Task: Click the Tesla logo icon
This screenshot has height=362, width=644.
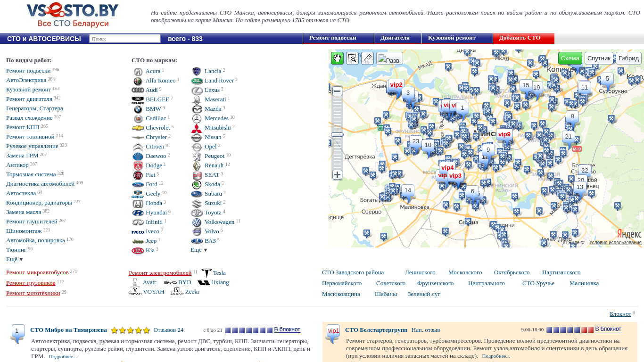Action: coord(206,273)
